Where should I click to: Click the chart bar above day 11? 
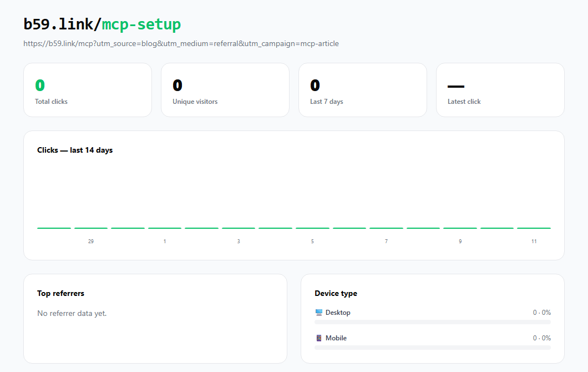[x=534, y=228]
